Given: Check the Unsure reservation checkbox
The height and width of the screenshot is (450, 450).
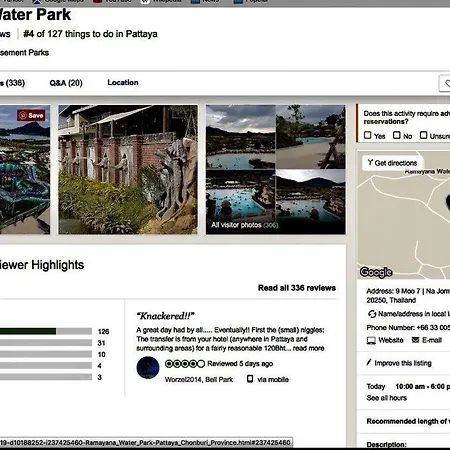Looking at the screenshot, I should pyautogui.click(x=423, y=135).
